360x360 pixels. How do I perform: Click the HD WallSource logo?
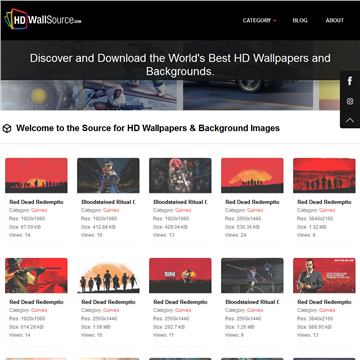[x=43, y=19]
